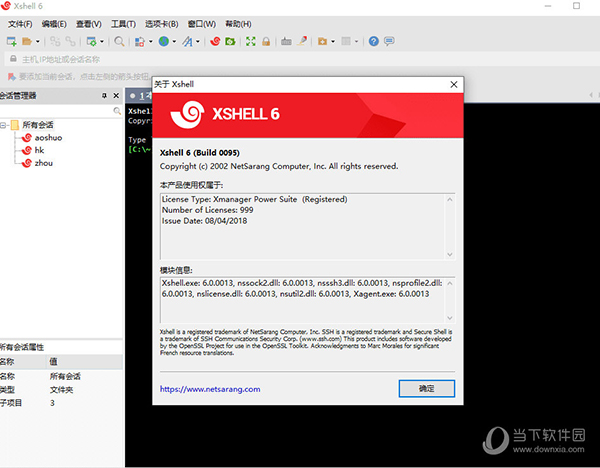This screenshot has width=600, height=468.
Task: Click the chat bubble feedback icon
Action: (x=389, y=41)
